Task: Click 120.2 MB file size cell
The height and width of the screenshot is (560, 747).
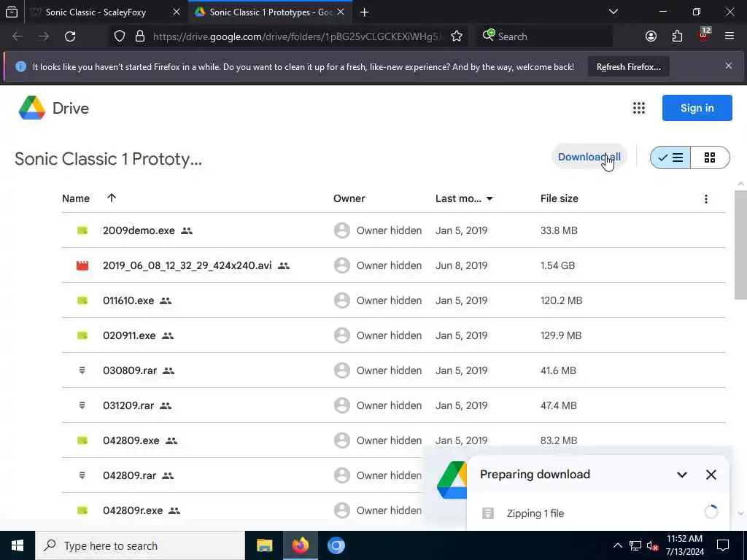Action: 561,300
